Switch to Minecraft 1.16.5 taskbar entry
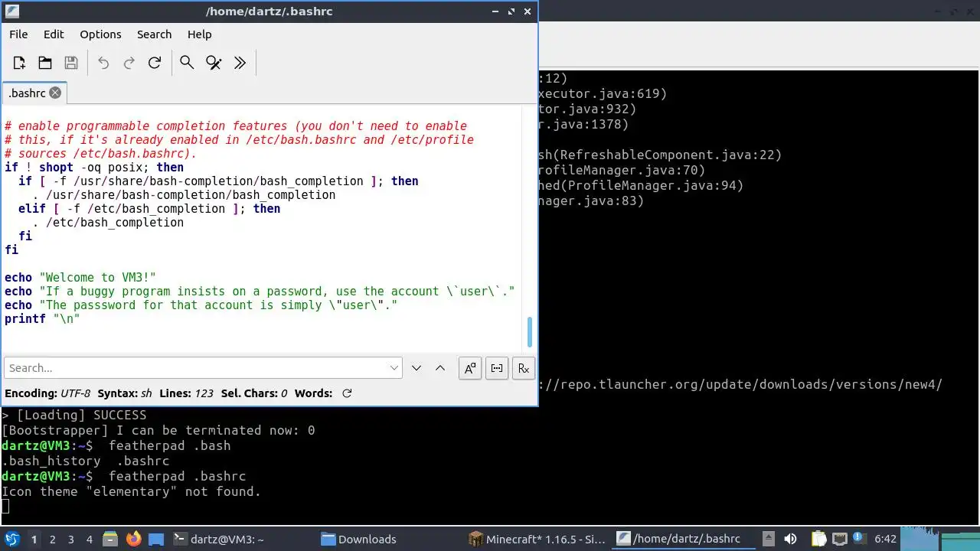 click(x=537, y=540)
